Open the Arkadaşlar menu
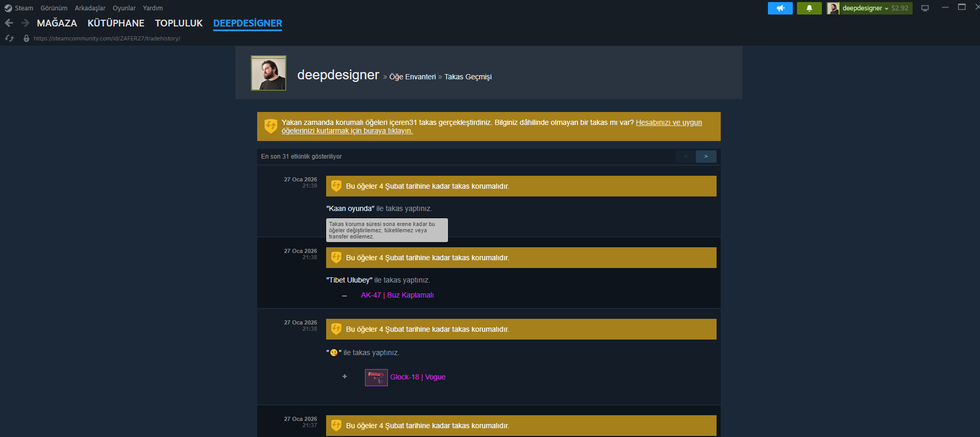The height and width of the screenshot is (437, 980). (x=90, y=8)
